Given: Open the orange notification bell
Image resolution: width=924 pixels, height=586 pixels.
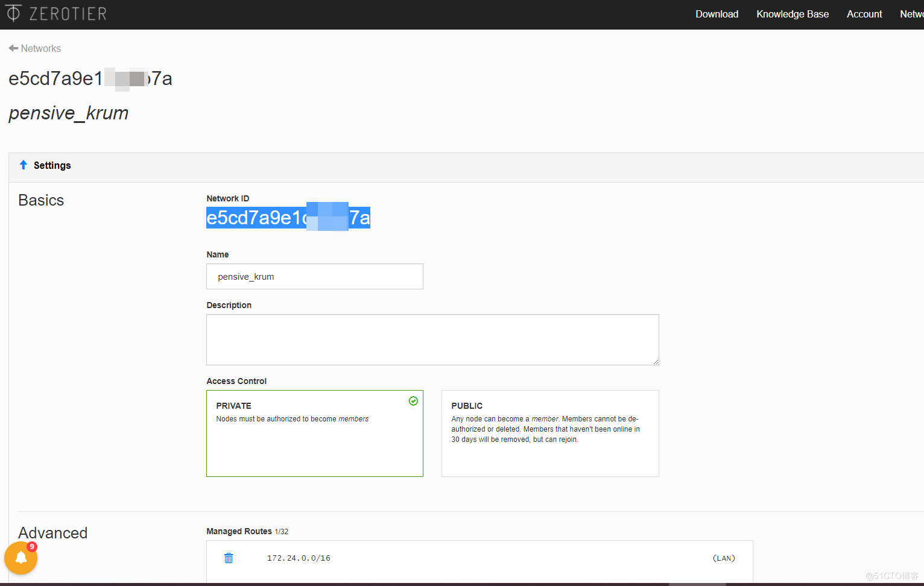Looking at the screenshot, I should [21, 558].
